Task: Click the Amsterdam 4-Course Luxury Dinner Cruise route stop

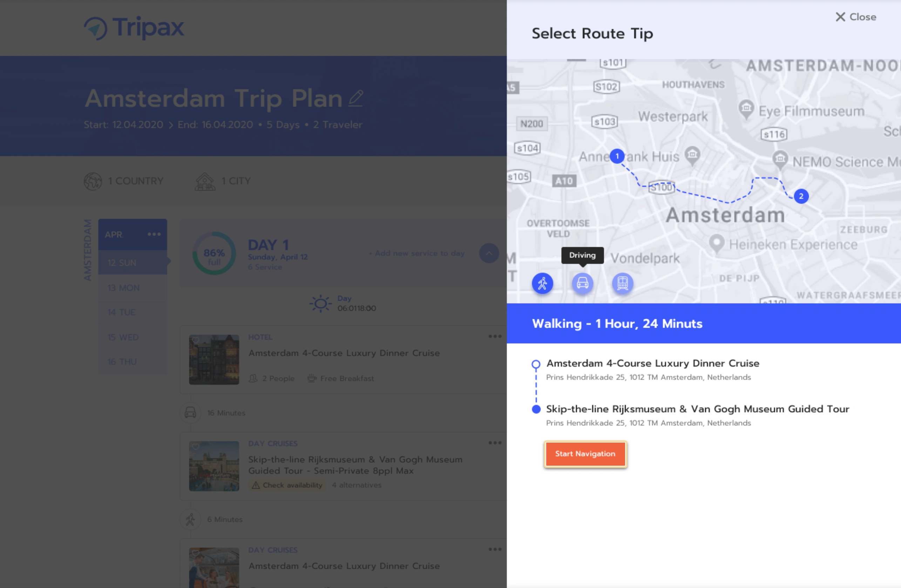Action: click(653, 363)
